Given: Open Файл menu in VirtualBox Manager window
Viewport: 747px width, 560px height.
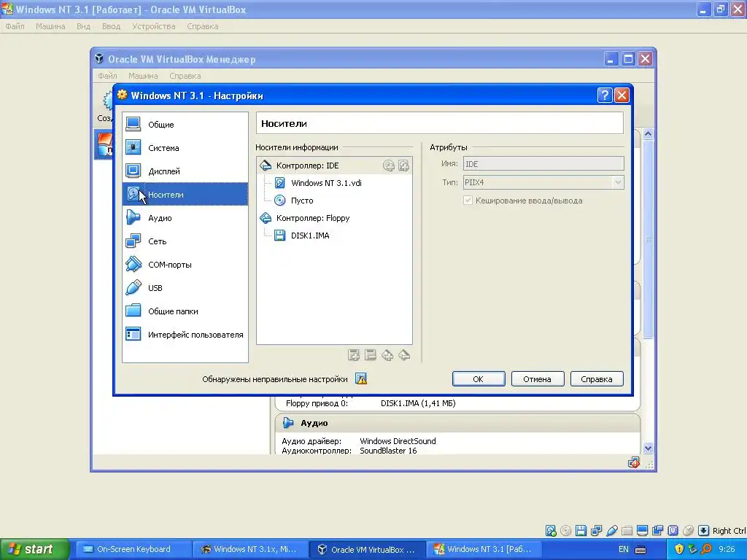Looking at the screenshot, I should [x=107, y=76].
